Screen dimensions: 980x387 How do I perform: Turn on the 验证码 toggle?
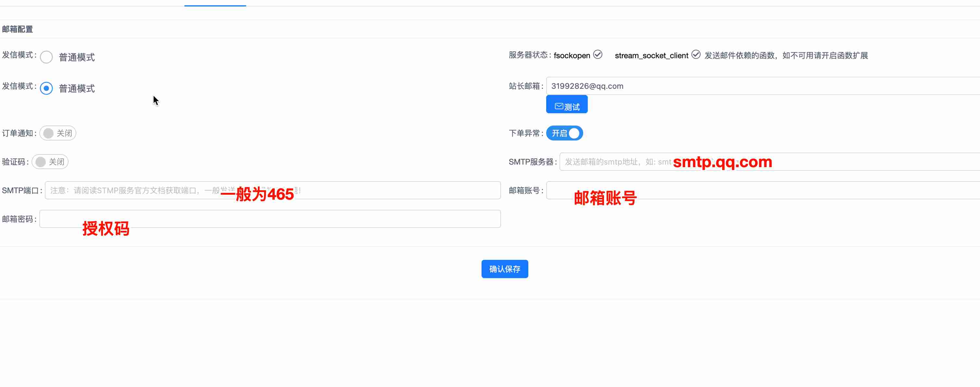[50, 162]
